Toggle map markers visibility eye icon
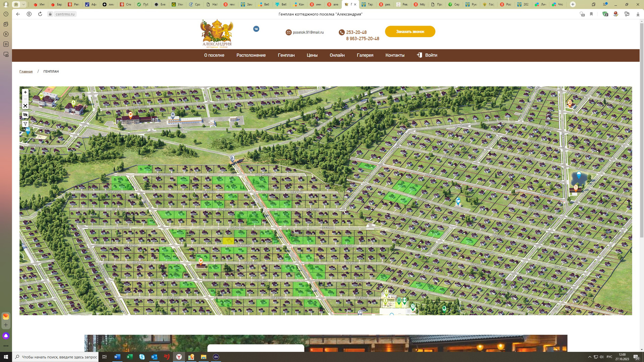644x362 pixels. (25, 115)
